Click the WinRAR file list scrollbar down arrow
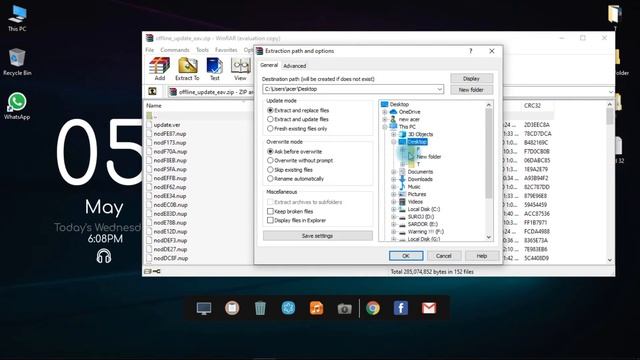 pyautogui.click(x=610, y=260)
